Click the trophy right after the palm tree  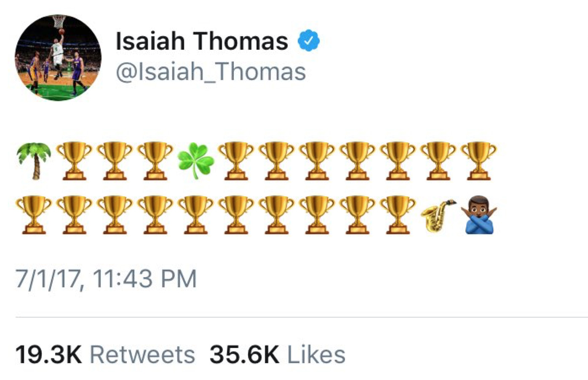point(74,161)
